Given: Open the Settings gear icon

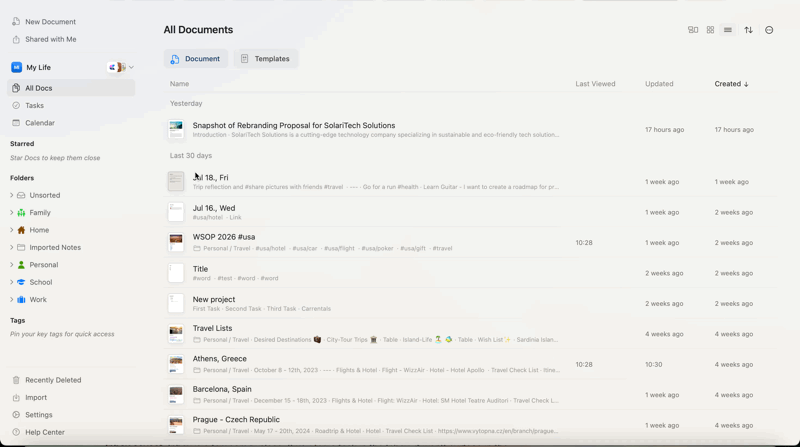Looking at the screenshot, I should point(16,415).
